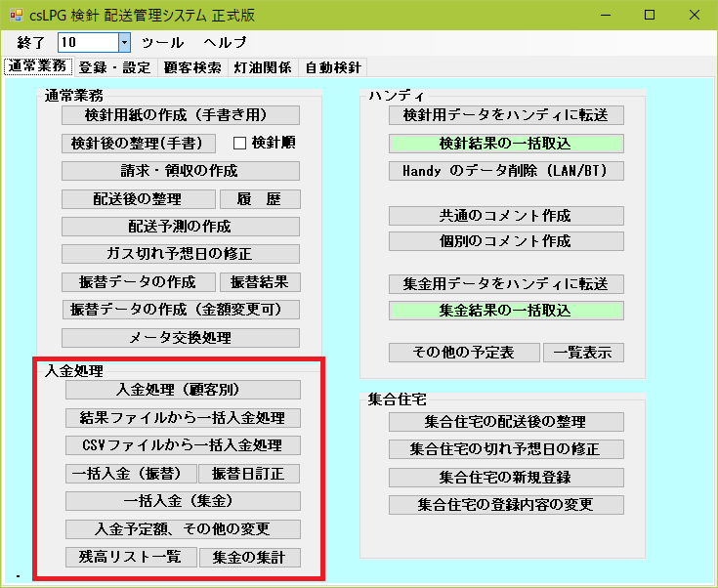
Task: Switch to the 登録・設定 tab
Action: (x=114, y=67)
